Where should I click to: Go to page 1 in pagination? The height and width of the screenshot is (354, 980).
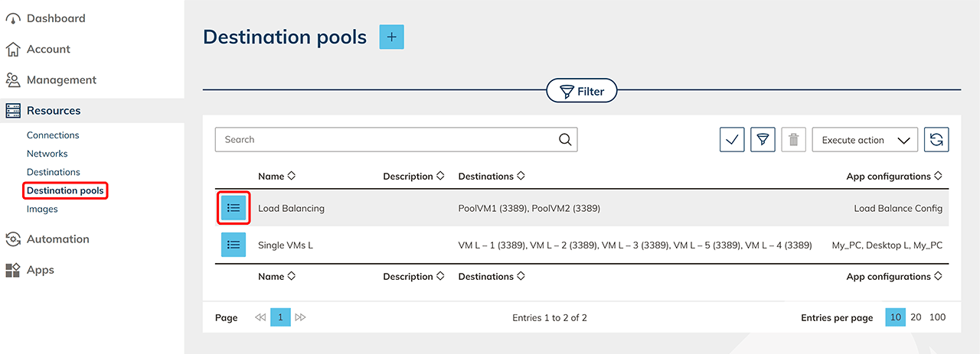(280, 317)
